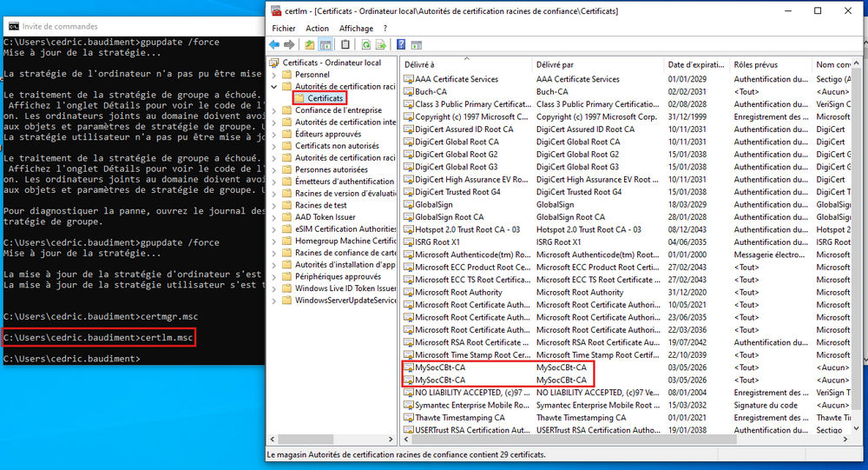Viewport: 868px width, 470px height.
Task: Open the Fichier menu
Action: click(x=284, y=29)
